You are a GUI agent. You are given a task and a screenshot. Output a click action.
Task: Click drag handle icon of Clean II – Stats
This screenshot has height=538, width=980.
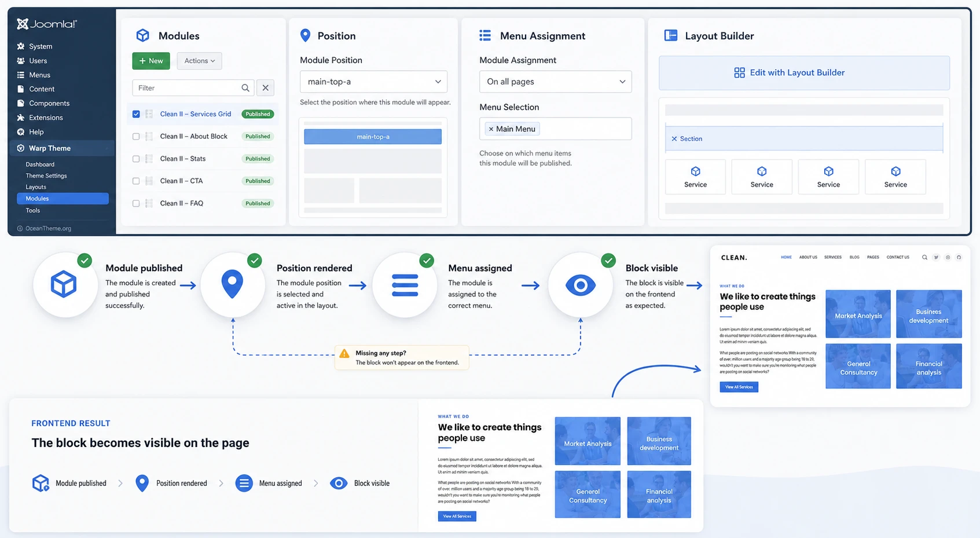click(x=149, y=159)
